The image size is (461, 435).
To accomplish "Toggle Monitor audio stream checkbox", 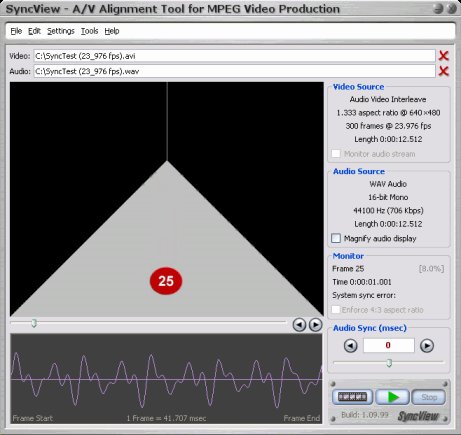I will pyautogui.click(x=336, y=154).
